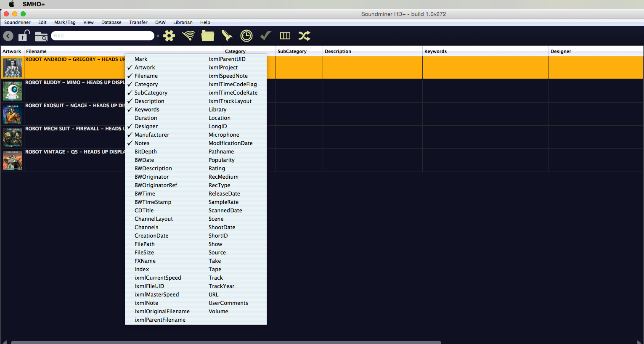
Task: Enable Duration column in popup list
Action: [x=146, y=118]
